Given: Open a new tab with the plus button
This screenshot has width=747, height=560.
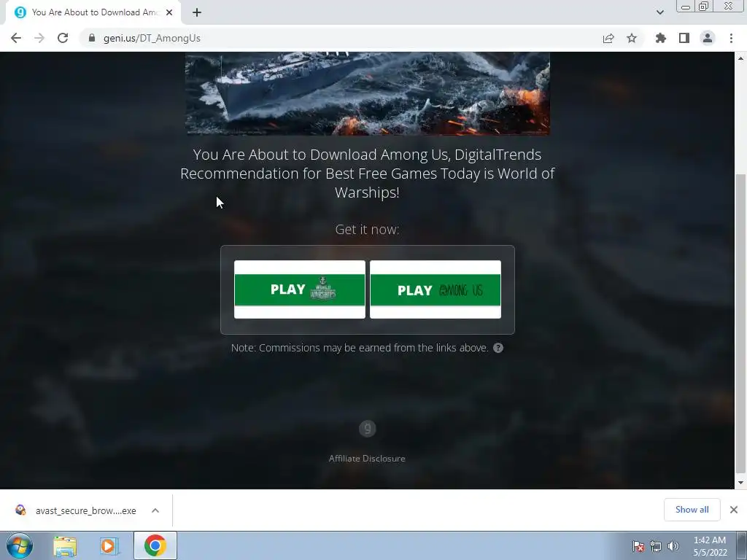Looking at the screenshot, I should point(197,12).
